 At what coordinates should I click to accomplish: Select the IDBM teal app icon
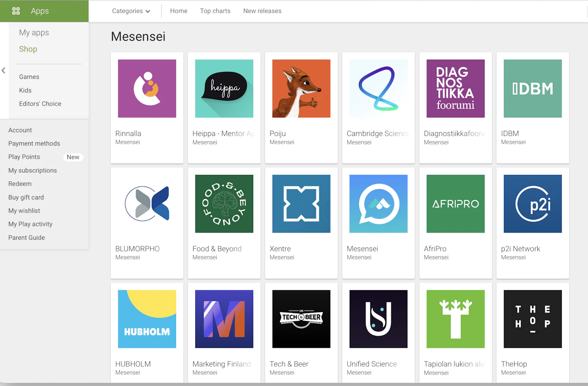533,88
